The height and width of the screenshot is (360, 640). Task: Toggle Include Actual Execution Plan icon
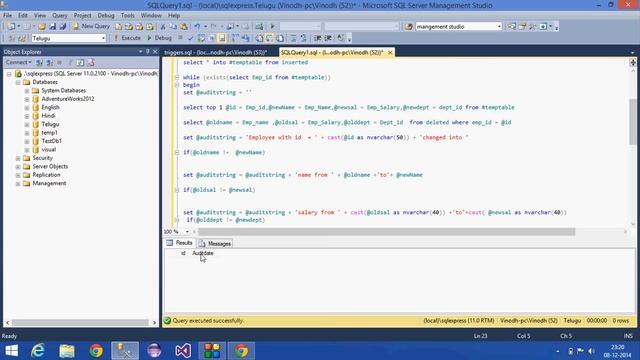pyautogui.click(x=235, y=38)
